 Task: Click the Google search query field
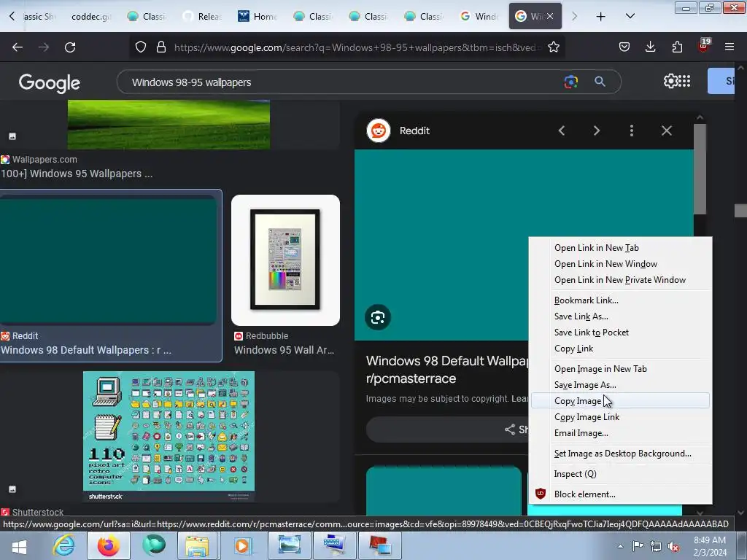(x=343, y=82)
